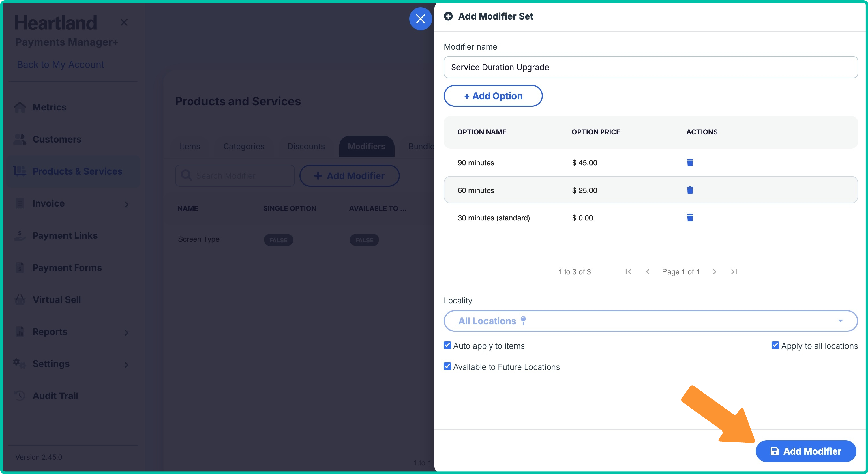Click the plus icon beside Add Modifier Set

pos(448,16)
